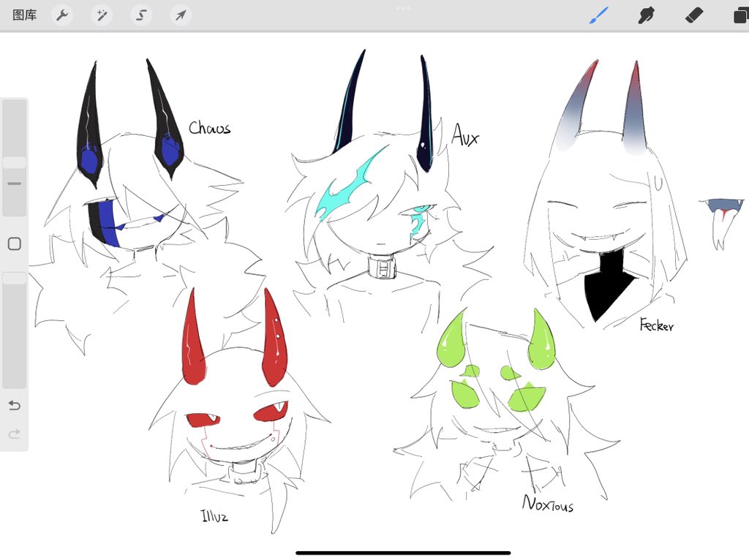The height and width of the screenshot is (560, 749).
Task: Tap the Redo arrow in the sidebar
Action: coord(14,434)
